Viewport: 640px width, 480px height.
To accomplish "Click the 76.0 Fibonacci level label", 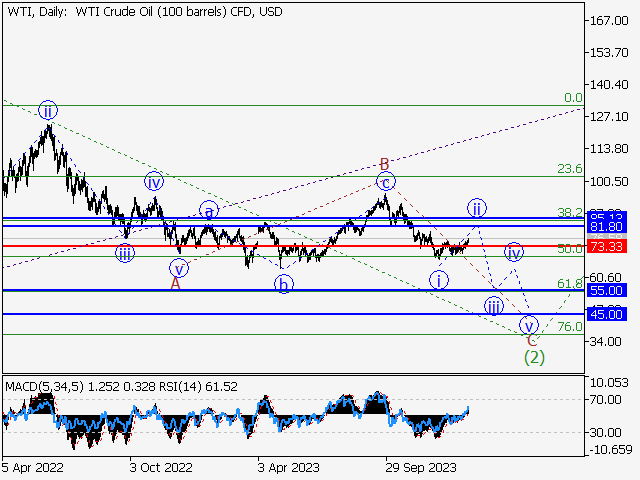I will tap(570, 327).
